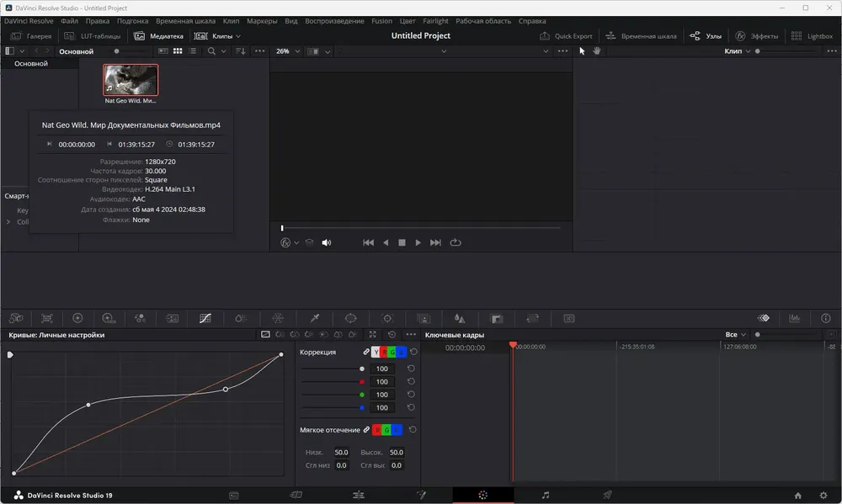Open the Curves palette icon
Viewport: 842px width, 504px height.
tap(205, 318)
